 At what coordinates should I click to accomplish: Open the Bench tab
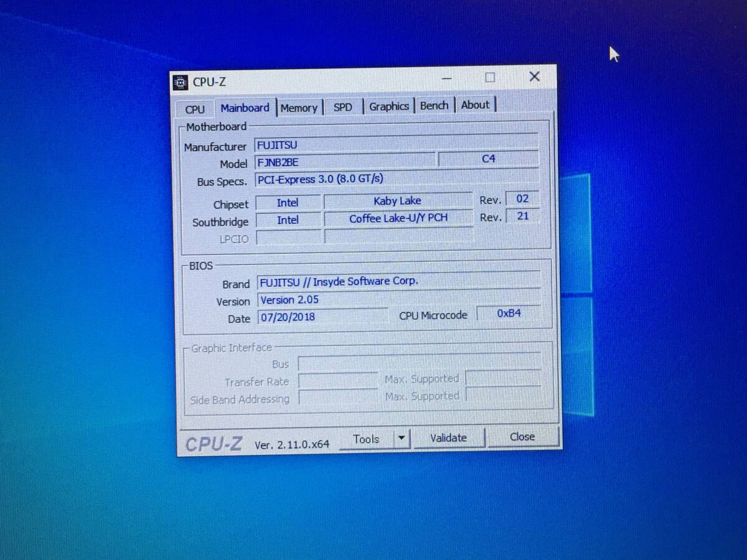coord(435,105)
